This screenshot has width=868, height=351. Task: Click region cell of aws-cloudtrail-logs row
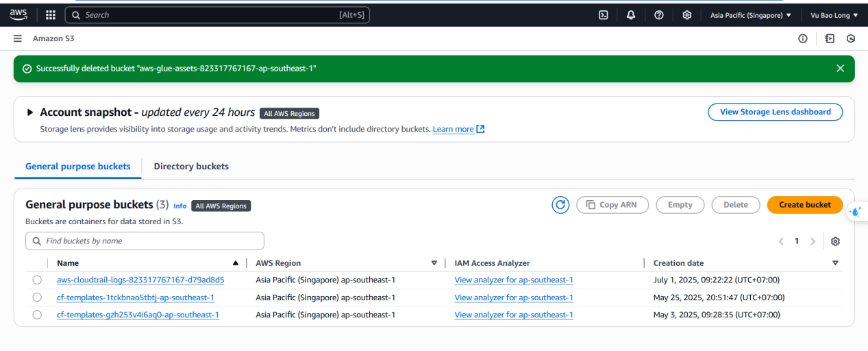pyautogui.click(x=325, y=280)
